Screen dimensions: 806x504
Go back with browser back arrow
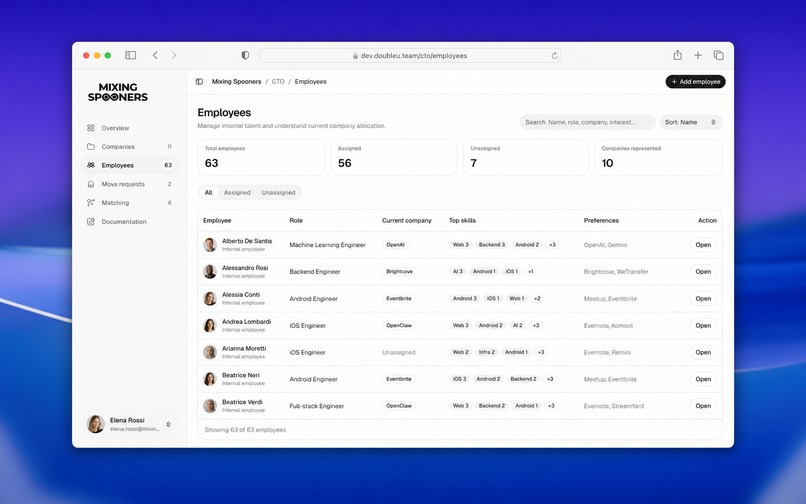click(155, 55)
